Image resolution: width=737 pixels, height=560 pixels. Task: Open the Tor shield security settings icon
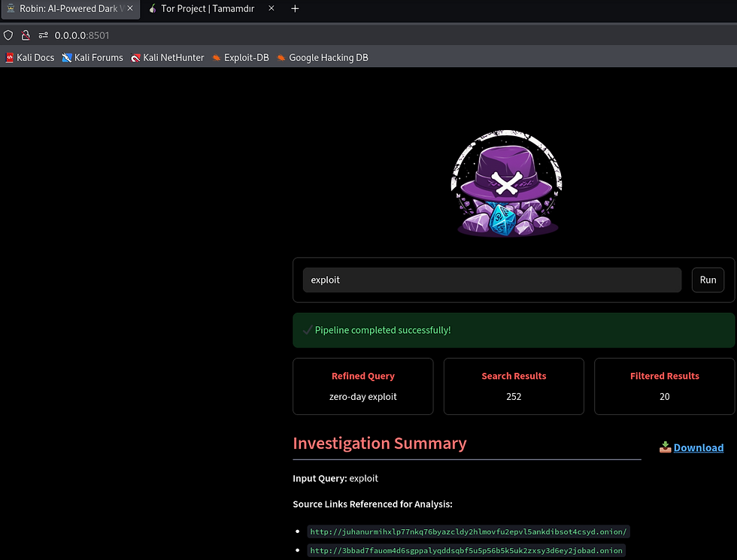pyautogui.click(x=8, y=35)
